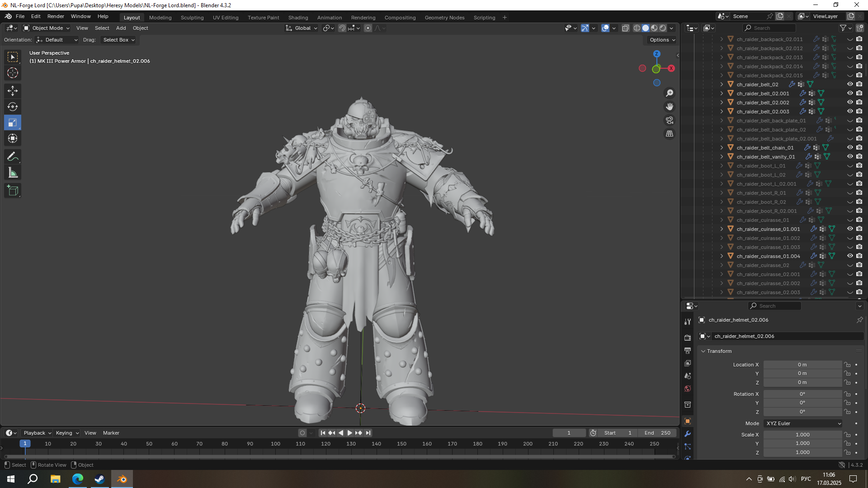Click the Options button in viewport
Viewport: 868px width, 488px height.
click(662, 40)
